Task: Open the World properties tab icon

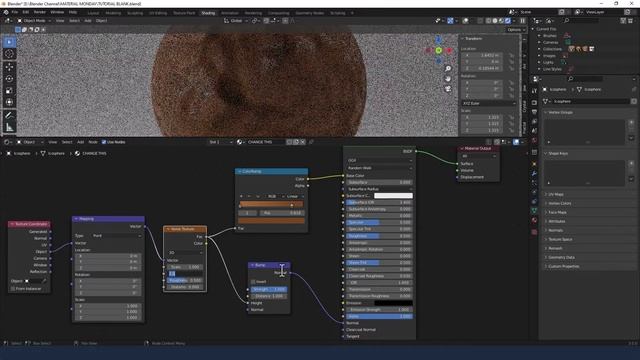Action: (534, 140)
